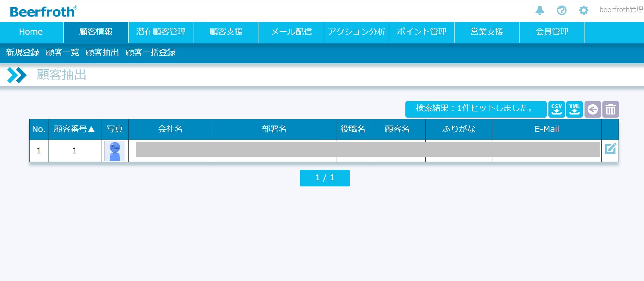The height and width of the screenshot is (281, 644).
Task: Open settings gear icon
Action: click(583, 10)
